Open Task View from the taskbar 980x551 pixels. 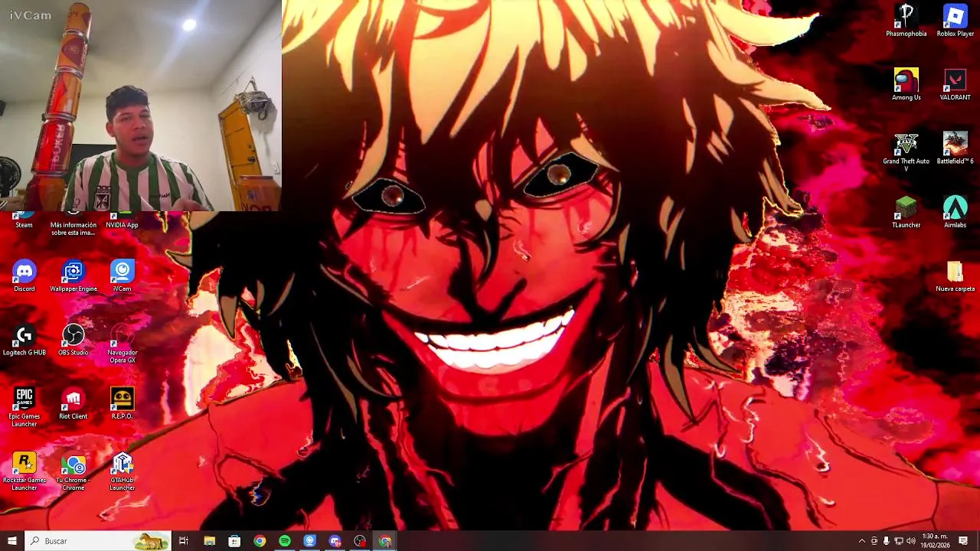tap(184, 541)
